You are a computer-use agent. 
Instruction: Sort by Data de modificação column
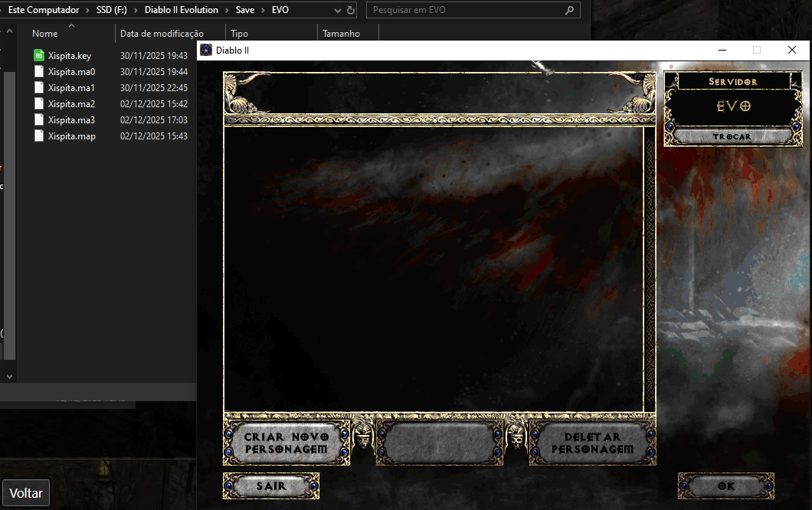(162, 34)
